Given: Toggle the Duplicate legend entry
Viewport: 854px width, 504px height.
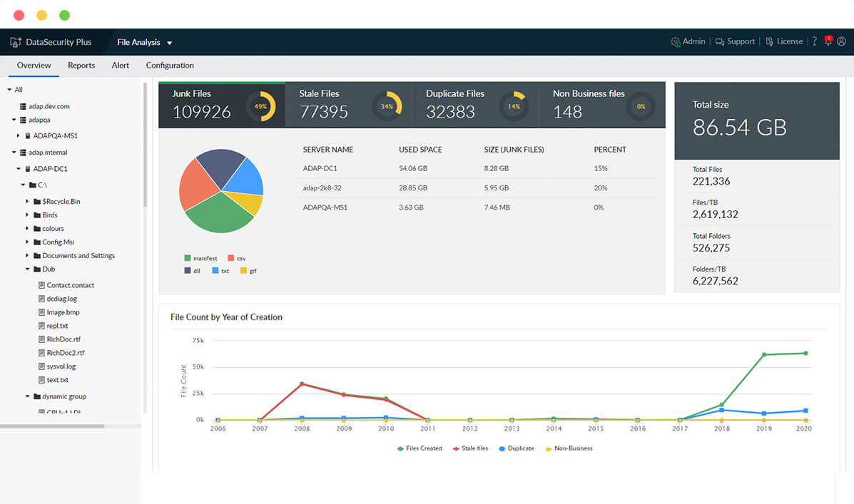Looking at the screenshot, I should [516, 448].
